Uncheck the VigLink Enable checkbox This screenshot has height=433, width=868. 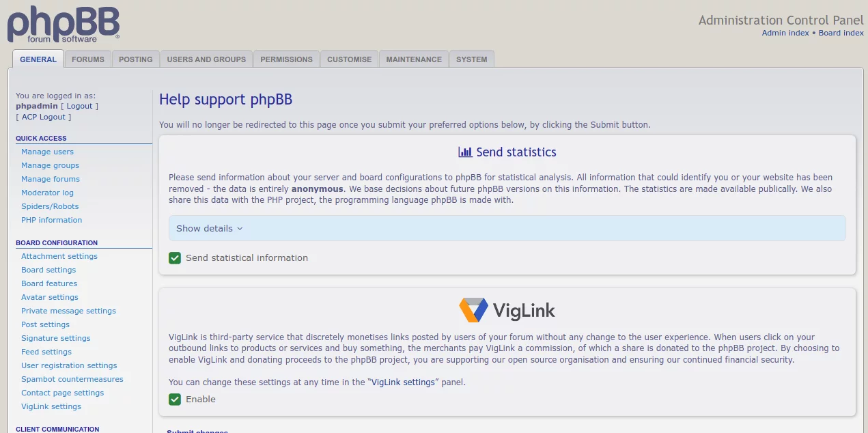[x=175, y=400]
